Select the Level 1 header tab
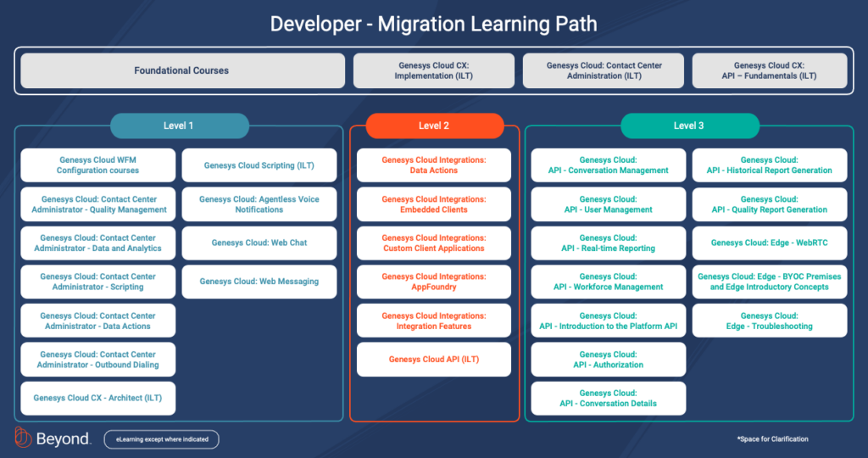This screenshot has width=868, height=458. (179, 126)
